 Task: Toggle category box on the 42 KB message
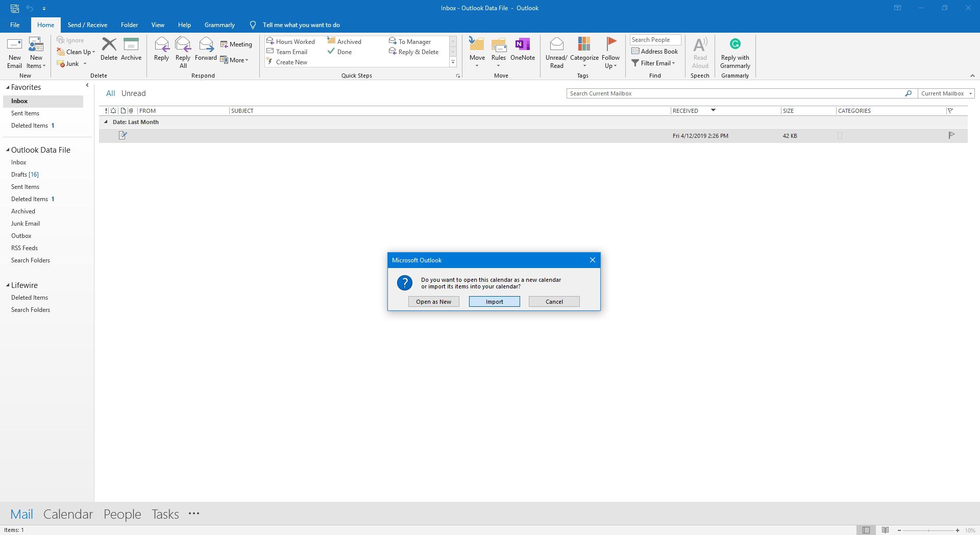pyautogui.click(x=840, y=136)
